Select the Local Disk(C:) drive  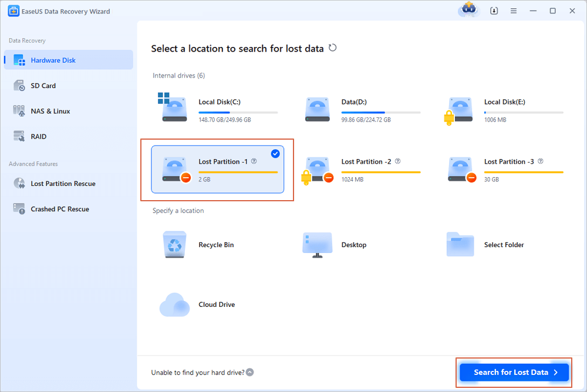tap(217, 110)
